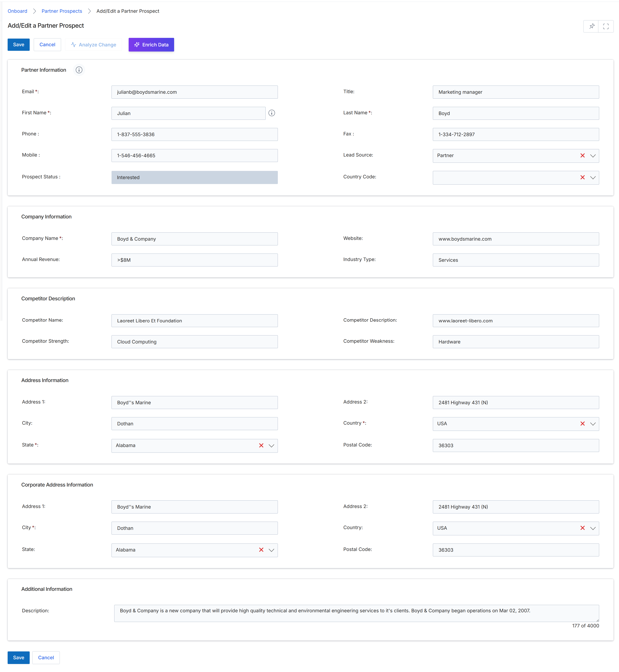619x672 pixels.
Task: Focus the Last Name field
Action: pos(516,113)
